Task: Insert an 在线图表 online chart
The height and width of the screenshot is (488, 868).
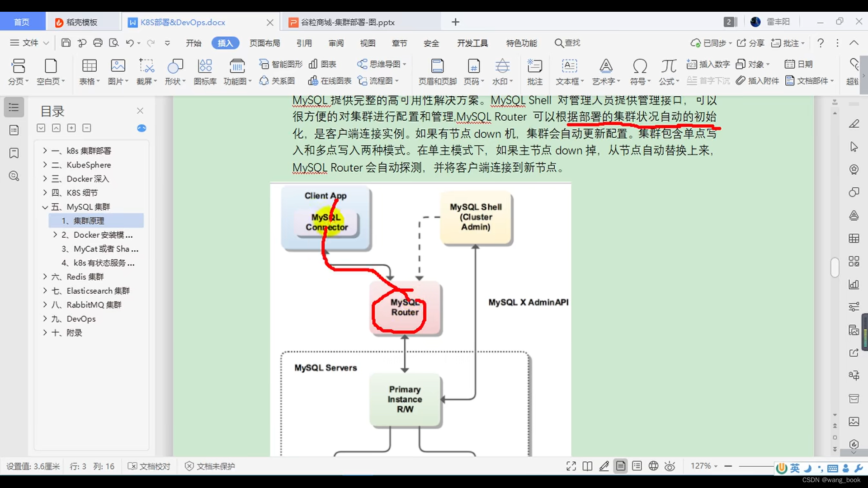Action: pos(330,81)
